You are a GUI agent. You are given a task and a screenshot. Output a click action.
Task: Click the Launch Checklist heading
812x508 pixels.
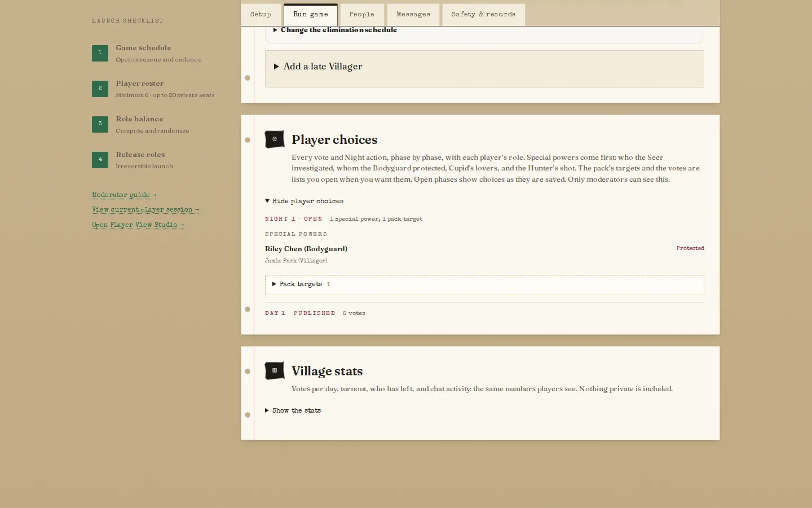click(127, 21)
